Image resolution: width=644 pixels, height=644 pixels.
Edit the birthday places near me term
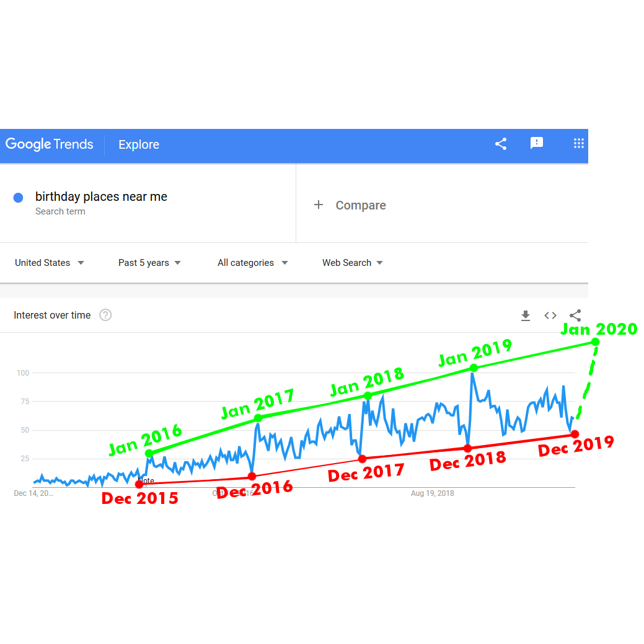click(101, 196)
